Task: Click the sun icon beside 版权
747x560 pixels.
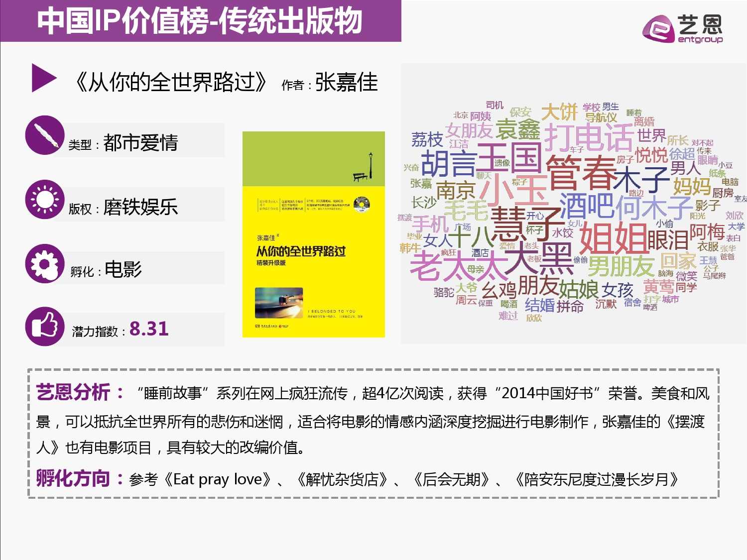Action: click(45, 200)
